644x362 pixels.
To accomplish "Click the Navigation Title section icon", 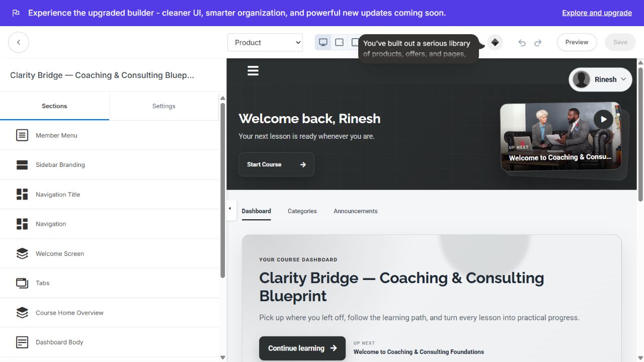I will (x=22, y=195).
